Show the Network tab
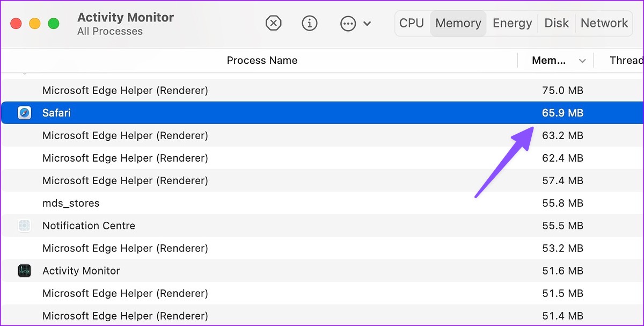 [x=604, y=23]
